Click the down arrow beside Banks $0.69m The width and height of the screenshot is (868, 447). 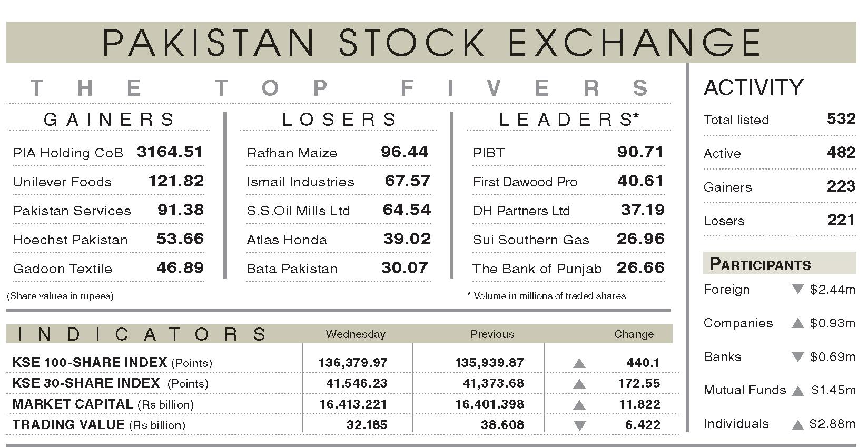(798, 357)
